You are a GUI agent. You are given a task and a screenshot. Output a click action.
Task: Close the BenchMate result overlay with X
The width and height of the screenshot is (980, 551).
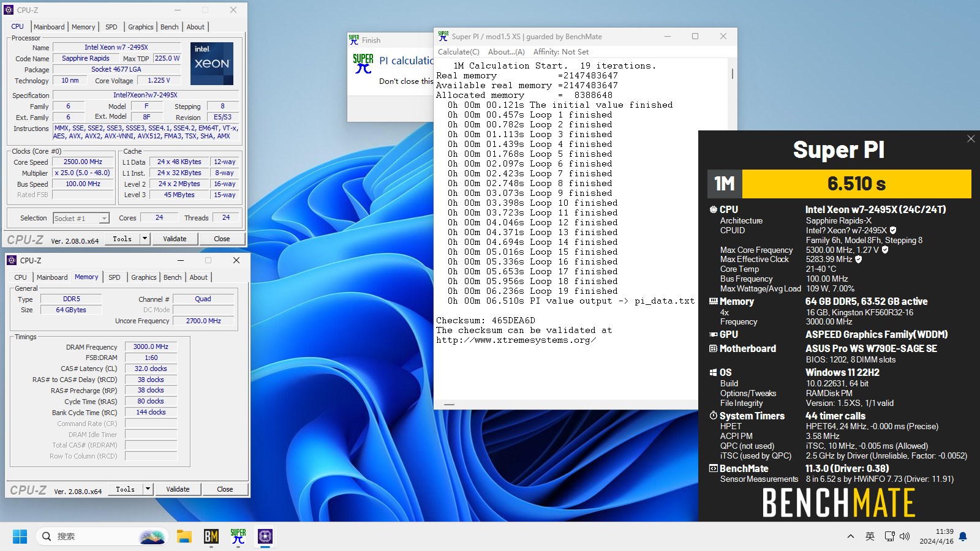(971, 139)
